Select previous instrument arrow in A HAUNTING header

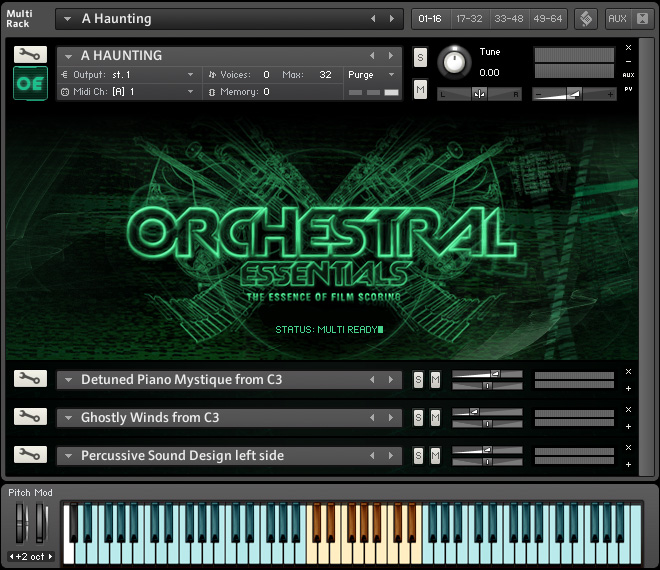(x=372, y=56)
